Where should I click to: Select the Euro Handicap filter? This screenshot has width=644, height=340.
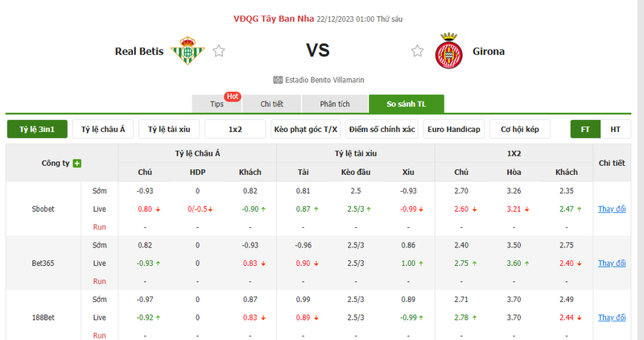453,129
